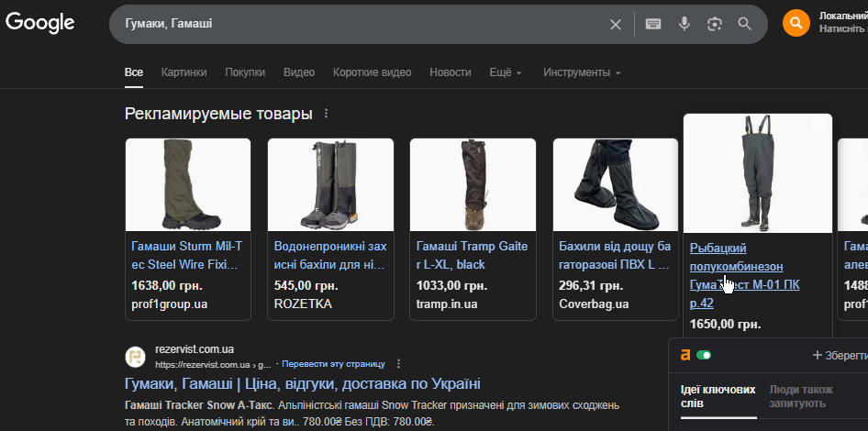Open the Ідеї ключових слів tab
Image resolution: width=868 pixels, height=431 pixels.
tap(718, 397)
